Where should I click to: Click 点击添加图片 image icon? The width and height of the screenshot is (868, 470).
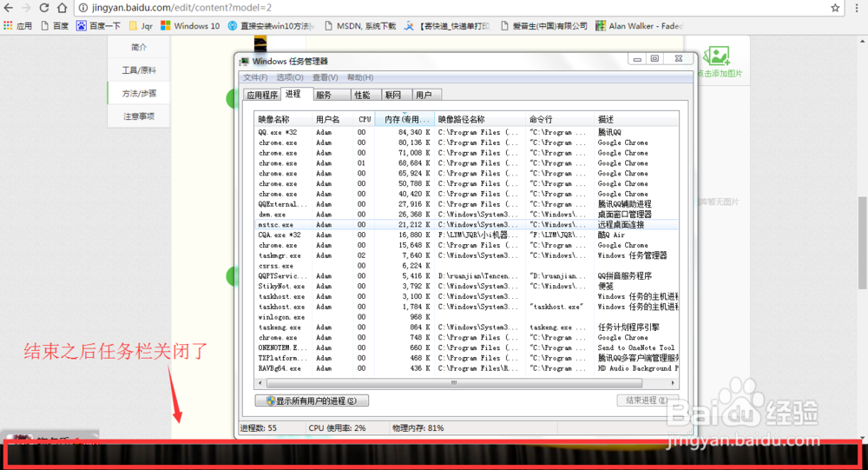tap(718, 62)
